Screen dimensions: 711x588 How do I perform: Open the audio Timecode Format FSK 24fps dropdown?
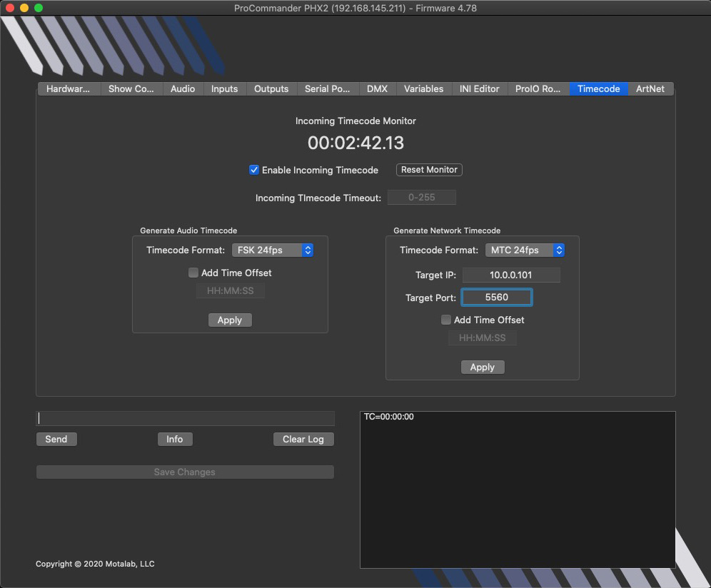[273, 250]
